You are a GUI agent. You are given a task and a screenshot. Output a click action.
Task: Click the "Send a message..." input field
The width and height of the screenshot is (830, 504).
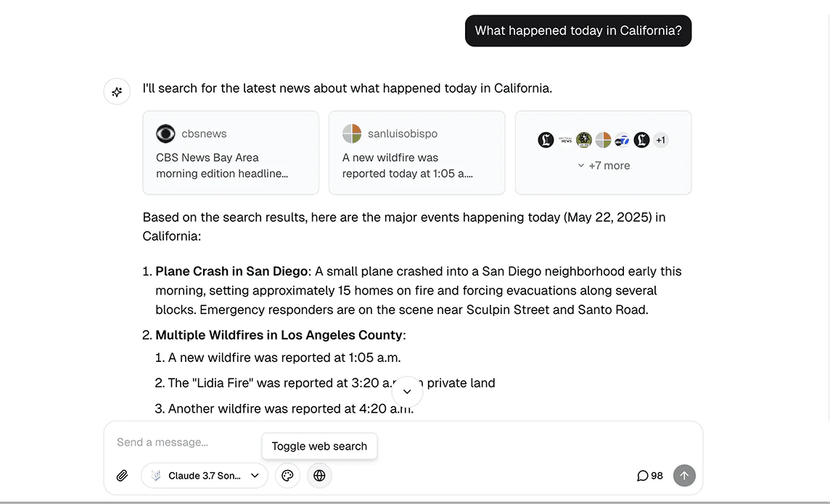363,442
